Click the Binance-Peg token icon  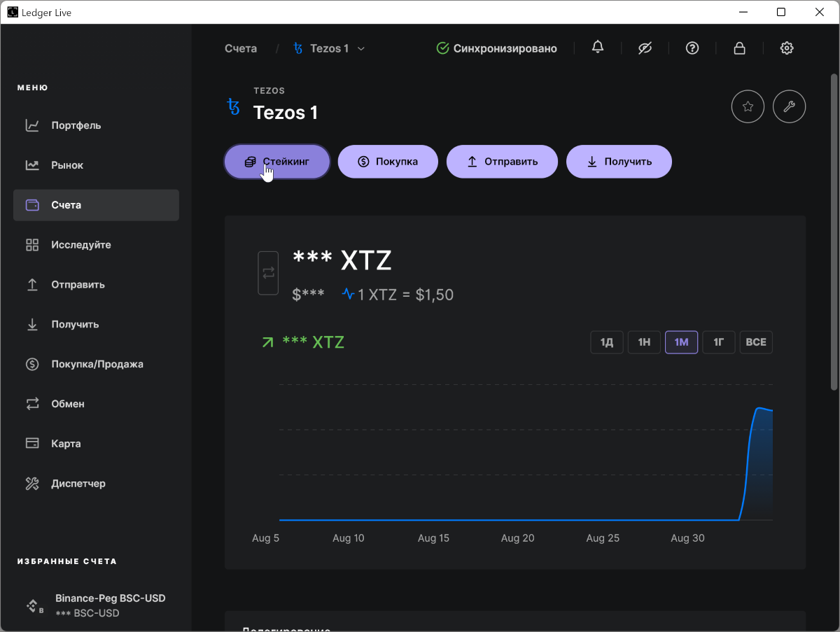[34, 606]
